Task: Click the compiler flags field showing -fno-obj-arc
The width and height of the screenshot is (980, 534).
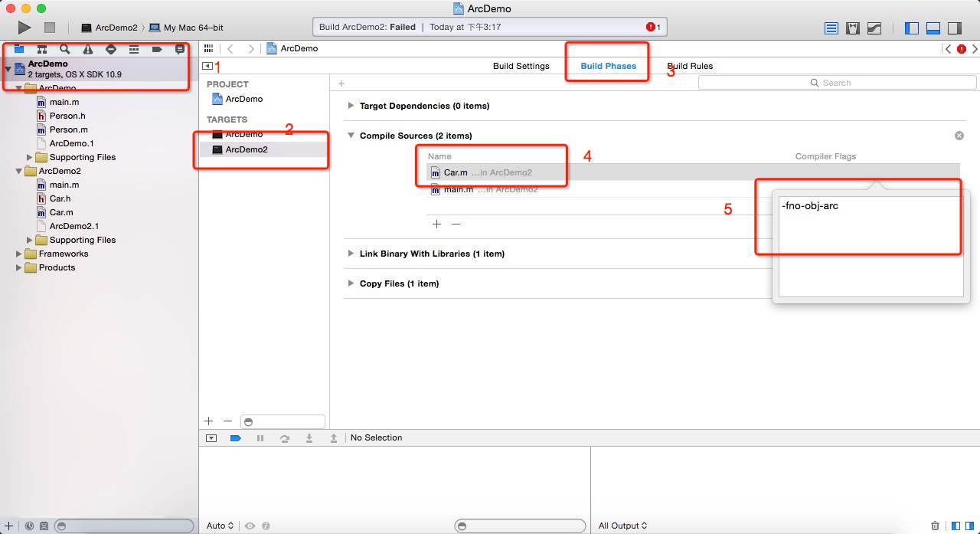Action: (x=871, y=246)
